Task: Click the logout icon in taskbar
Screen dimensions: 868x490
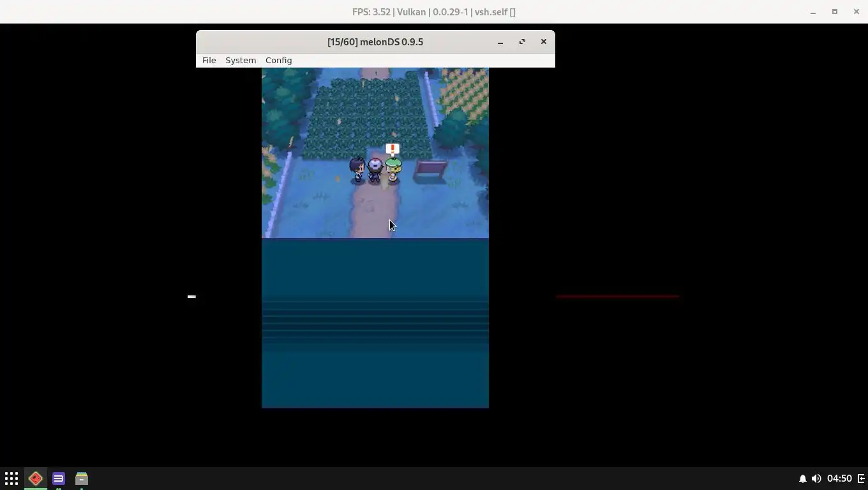Action: pos(861,479)
